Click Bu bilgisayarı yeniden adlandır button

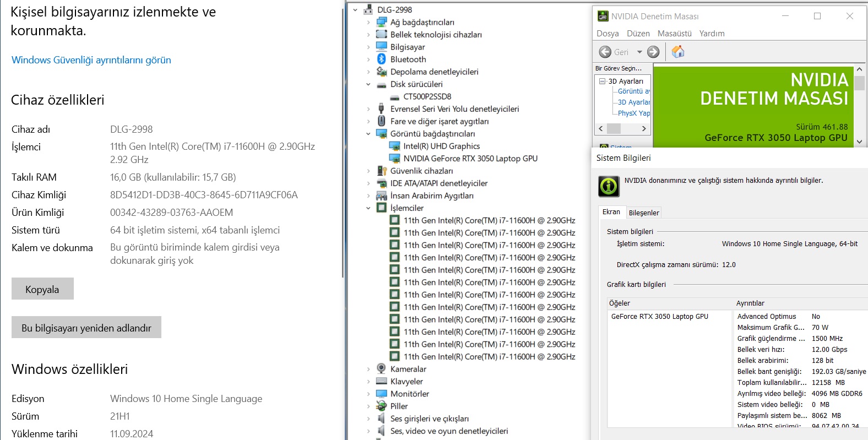point(86,328)
